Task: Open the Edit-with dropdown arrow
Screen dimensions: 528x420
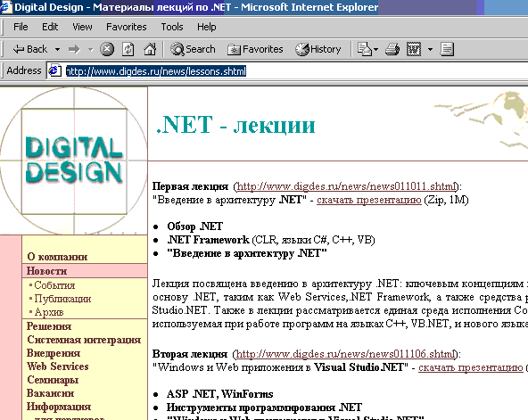Action: 430,49
